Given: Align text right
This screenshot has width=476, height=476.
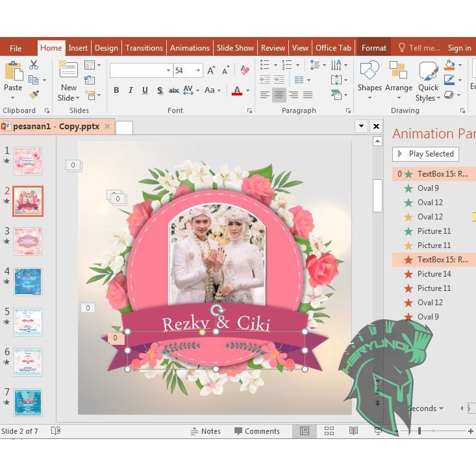Looking at the screenshot, I should [294, 95].
